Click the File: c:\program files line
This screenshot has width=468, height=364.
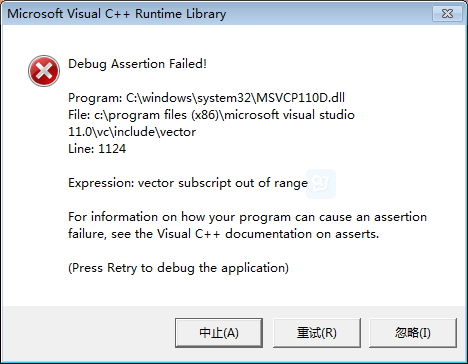tap(211, 115)
